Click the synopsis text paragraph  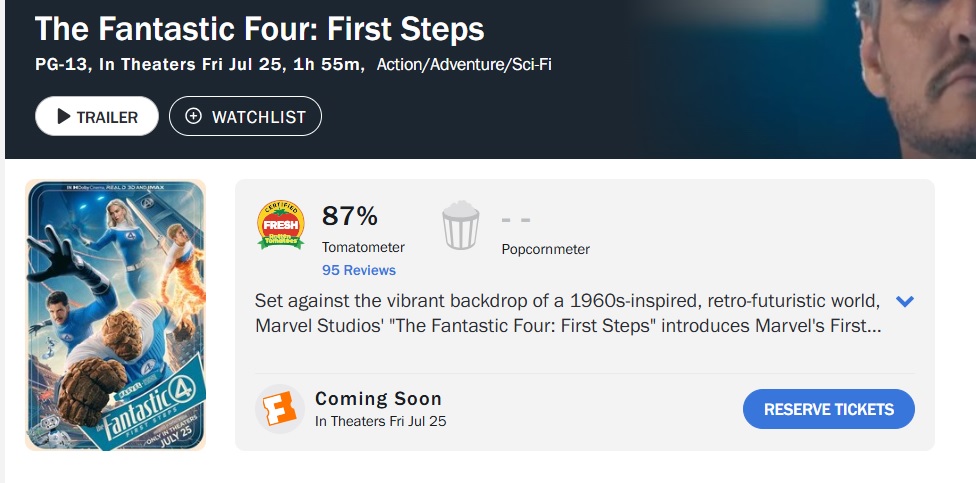click(x=567, y=314)
